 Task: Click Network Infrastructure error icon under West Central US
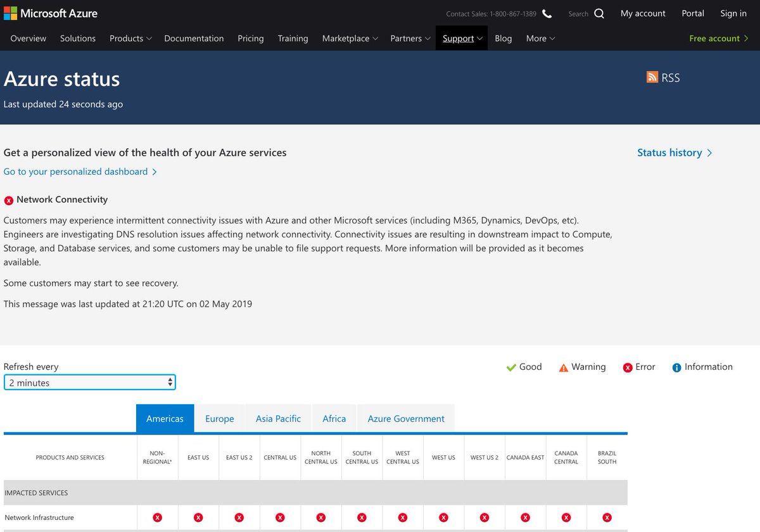pyautogui.click(x=403, y=517)
